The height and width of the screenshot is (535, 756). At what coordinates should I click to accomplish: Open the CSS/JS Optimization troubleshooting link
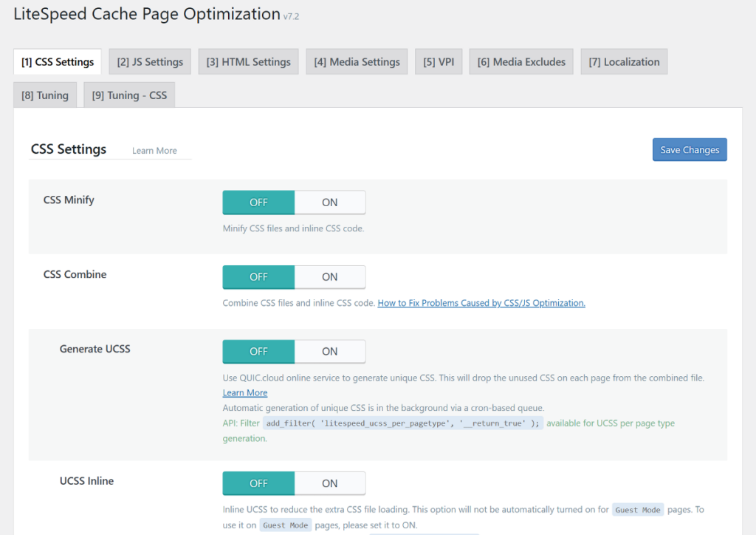(481, 302)
